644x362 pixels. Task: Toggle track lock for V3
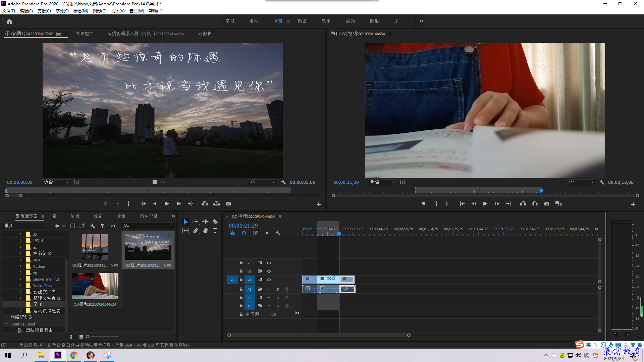coord(241,263)
